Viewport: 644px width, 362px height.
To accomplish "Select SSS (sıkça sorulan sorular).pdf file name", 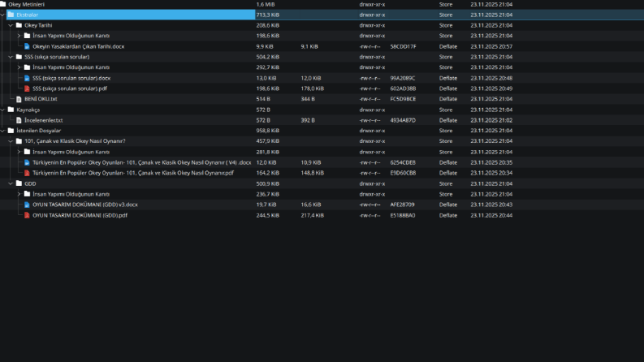I will 70,88.
